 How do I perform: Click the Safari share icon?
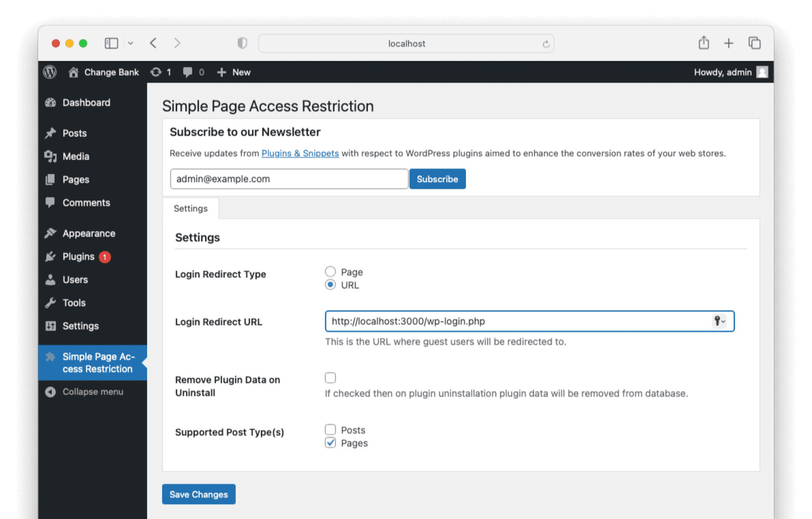(x=703, y=43)
